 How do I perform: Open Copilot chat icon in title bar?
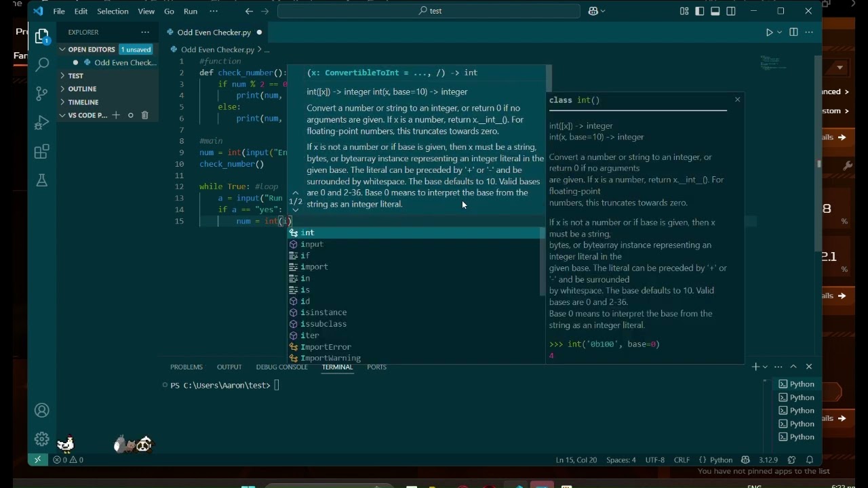pos(593,11)
